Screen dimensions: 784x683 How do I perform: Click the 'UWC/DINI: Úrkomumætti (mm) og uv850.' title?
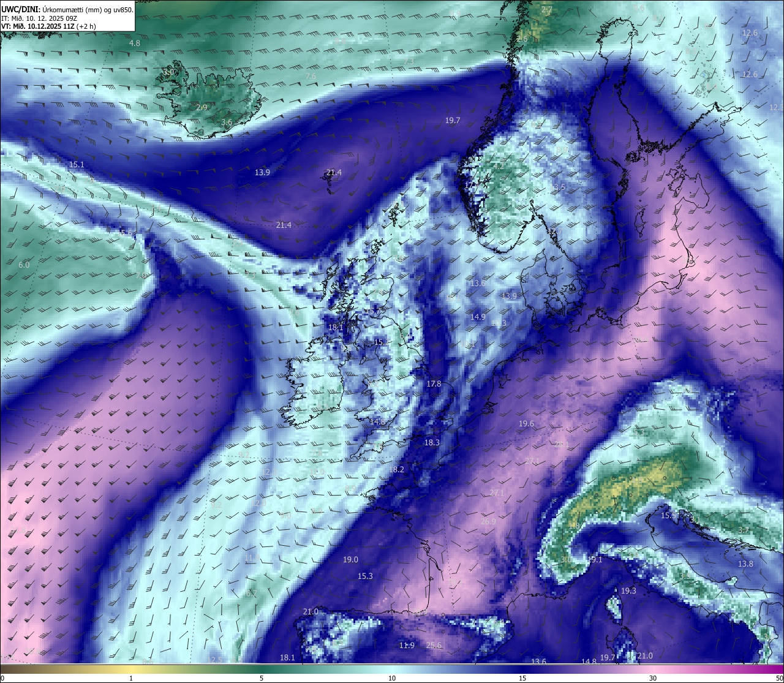coord(67,9)
